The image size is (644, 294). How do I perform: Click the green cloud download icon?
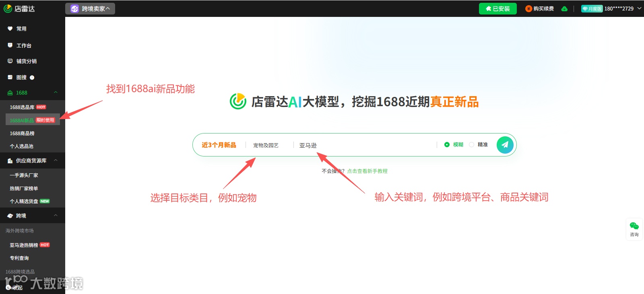564,8
